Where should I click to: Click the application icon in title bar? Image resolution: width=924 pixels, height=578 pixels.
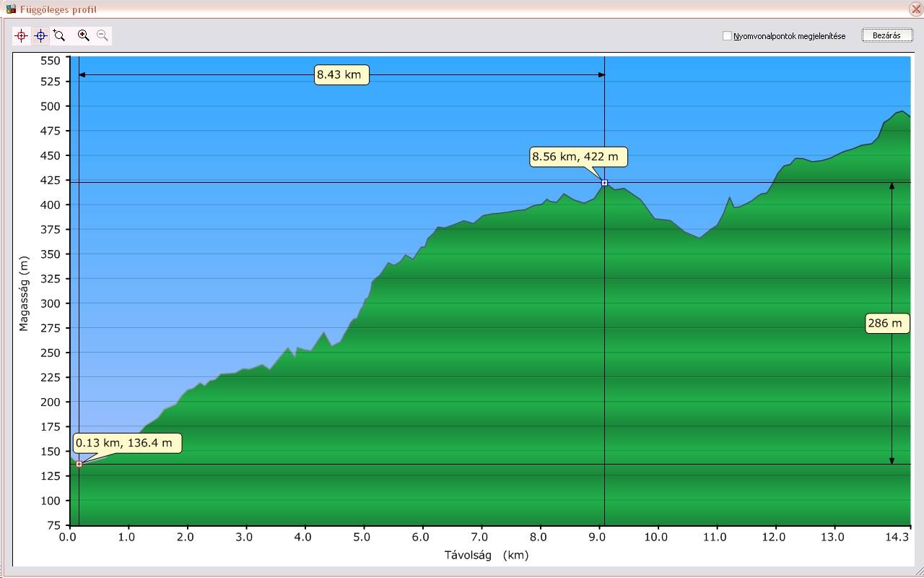pyautogui.click(x=10, y=9)
